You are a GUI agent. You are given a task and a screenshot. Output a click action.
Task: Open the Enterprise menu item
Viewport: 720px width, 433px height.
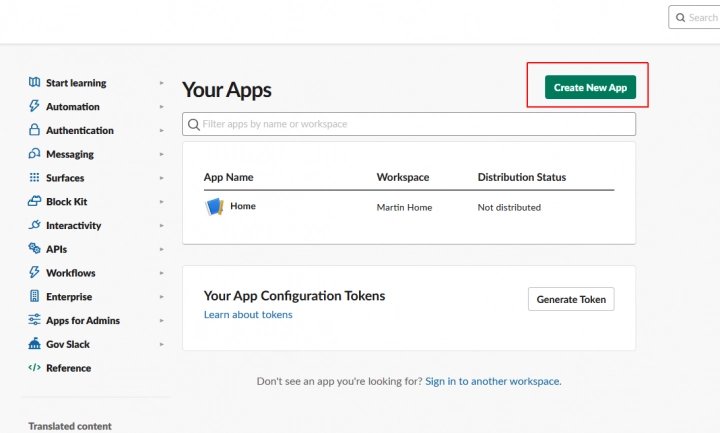69,297
